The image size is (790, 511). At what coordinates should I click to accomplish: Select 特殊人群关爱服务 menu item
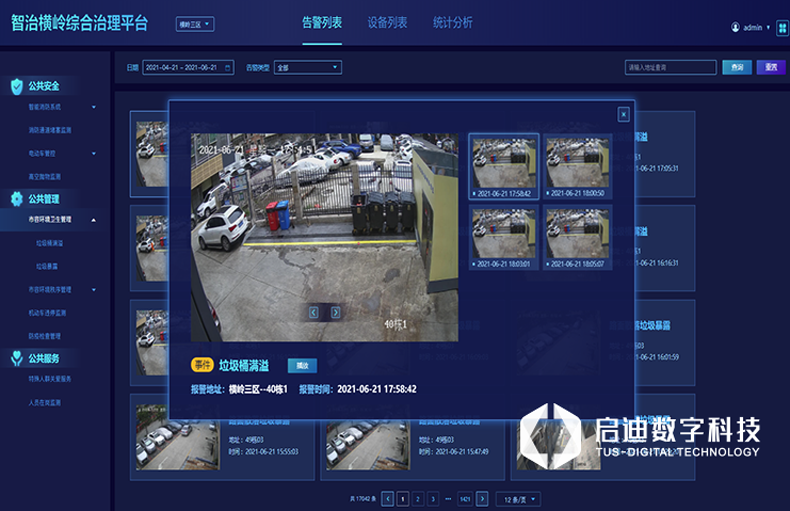[50, 379]
